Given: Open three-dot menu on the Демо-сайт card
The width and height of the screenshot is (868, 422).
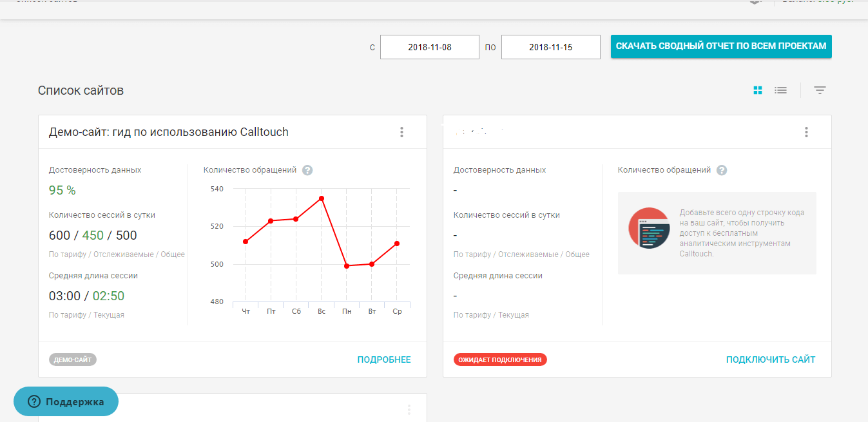Looking at the screenshot, I should (401, 132).
